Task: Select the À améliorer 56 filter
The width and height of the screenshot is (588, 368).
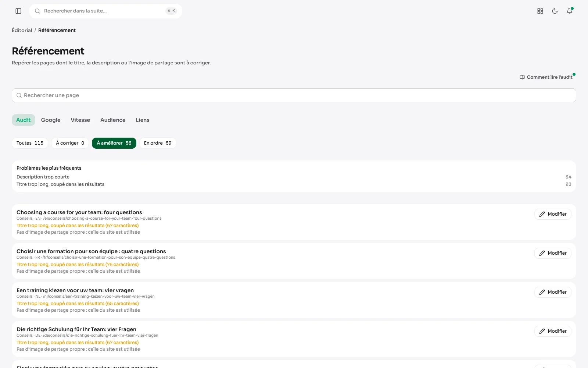Action: (114, 143)
